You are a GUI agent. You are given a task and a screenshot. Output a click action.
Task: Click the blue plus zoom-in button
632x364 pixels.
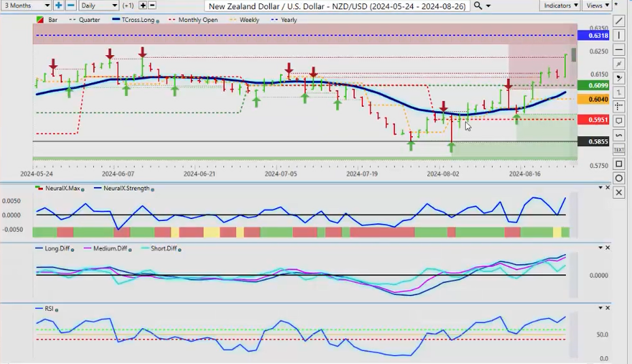59,5
